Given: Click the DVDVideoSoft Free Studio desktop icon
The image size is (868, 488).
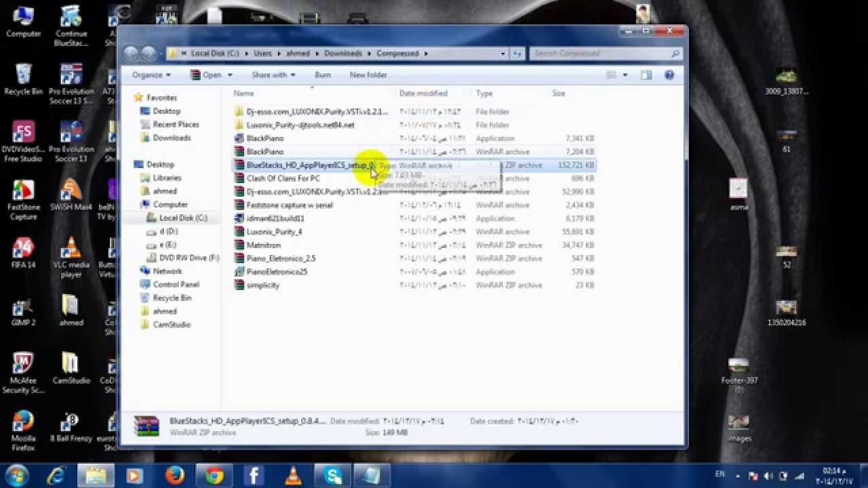Looking at the screenshot, I should pyautogui.click(x=23, y=142).
